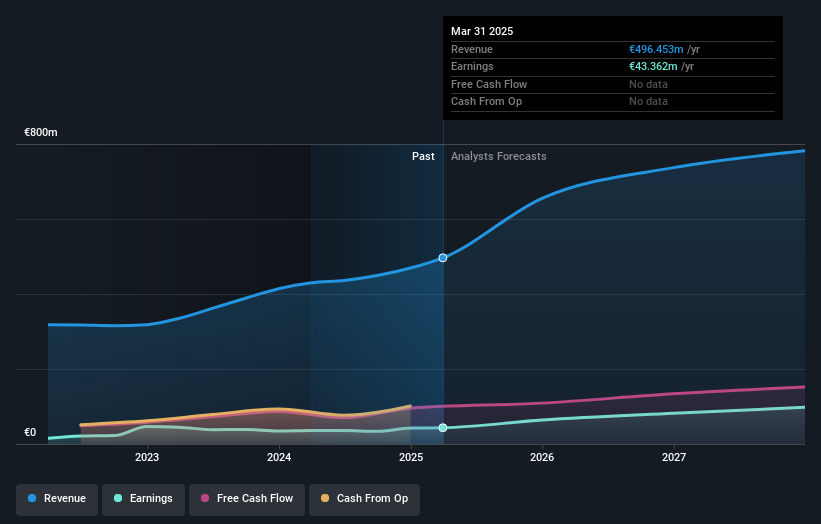This screenshot has width=821, height=524.
Task: Click the €43.362m earnings value
Action: 653,66
